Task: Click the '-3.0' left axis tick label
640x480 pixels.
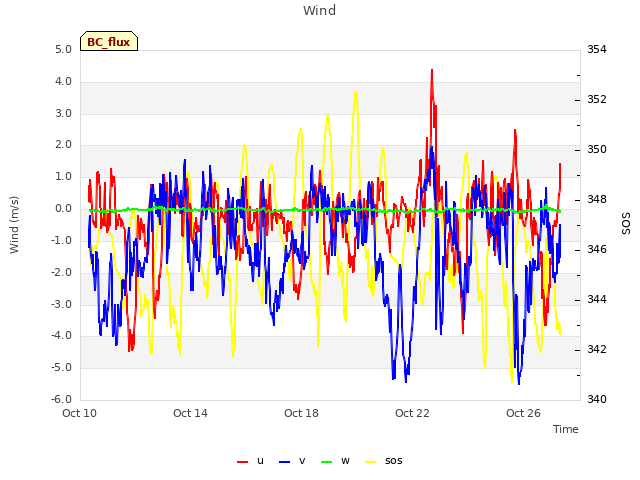Action: pos(62,304)
